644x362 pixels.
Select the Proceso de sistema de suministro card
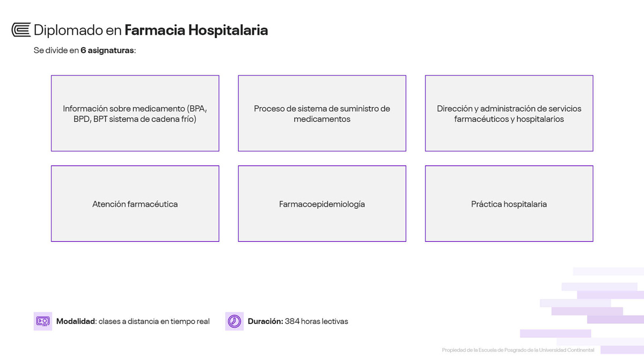322,113
